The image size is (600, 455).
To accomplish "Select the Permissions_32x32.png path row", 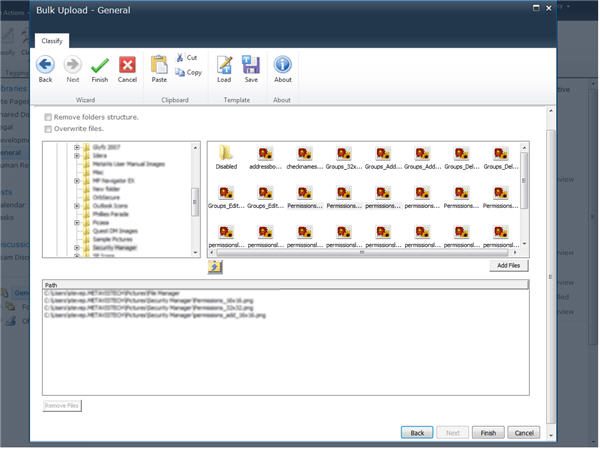I will (148, 308).
